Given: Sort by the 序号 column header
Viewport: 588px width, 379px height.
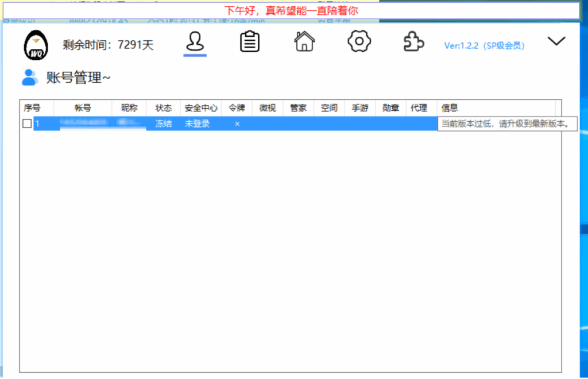Looking at the screenshot, I should (x=32, y=108).
